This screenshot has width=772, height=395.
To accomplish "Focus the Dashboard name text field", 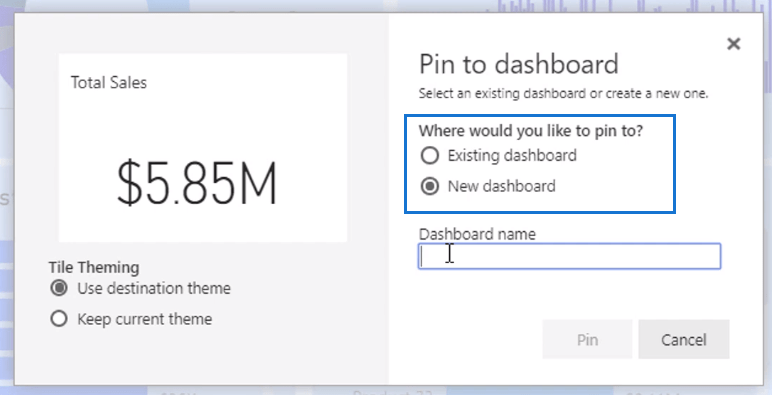I will pos(570,256).
